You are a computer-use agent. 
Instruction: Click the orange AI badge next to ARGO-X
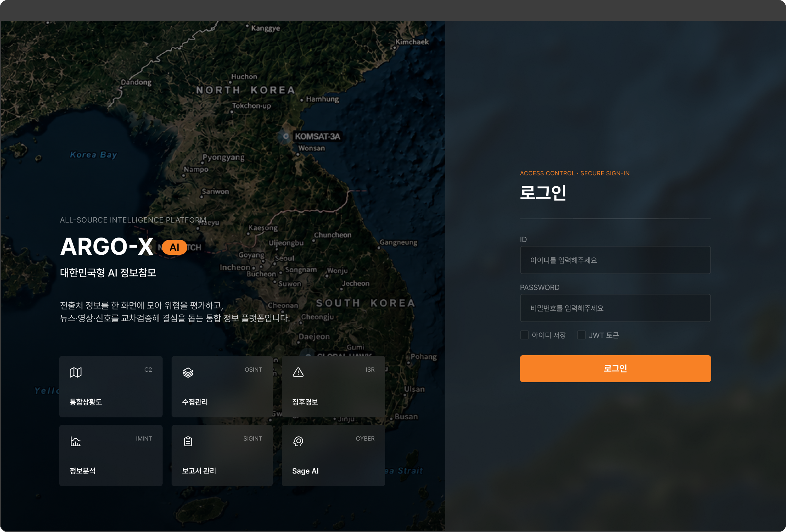pyautogui.click(x=174, y=247)
